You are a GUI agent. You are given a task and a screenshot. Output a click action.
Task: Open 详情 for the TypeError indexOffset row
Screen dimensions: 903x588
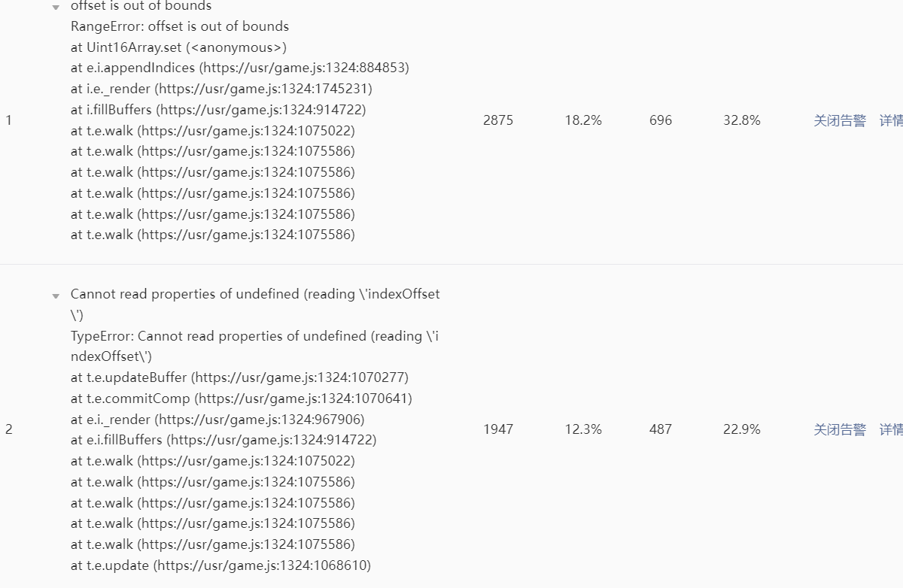click(x=891, y=429)
